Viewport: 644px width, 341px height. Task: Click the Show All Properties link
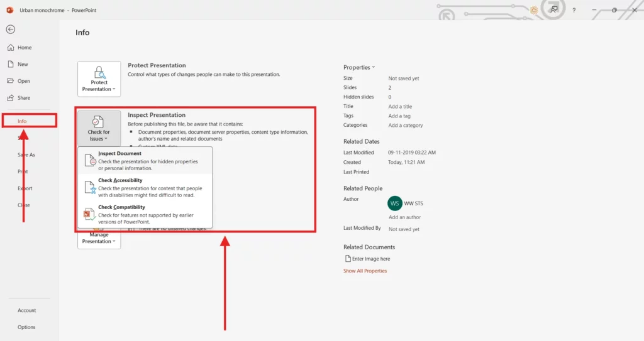point(365,271)
